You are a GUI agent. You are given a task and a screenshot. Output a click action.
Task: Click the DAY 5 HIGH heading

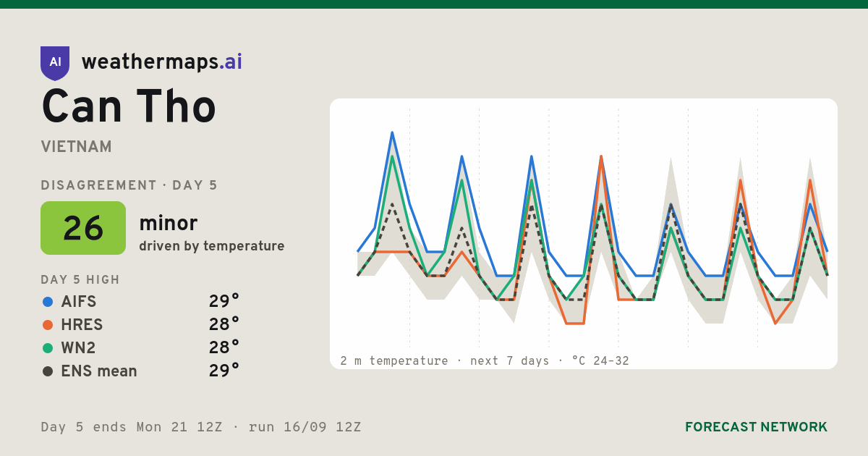pos(80,279)
